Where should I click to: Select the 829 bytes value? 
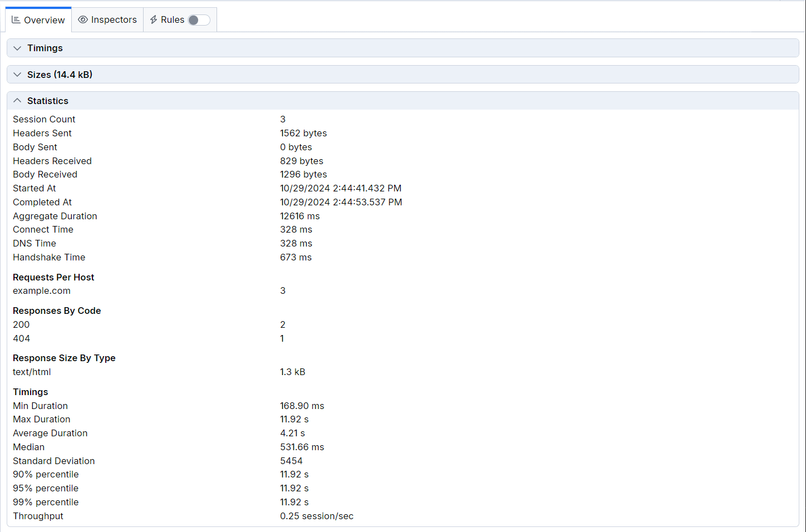coord(302,161)
